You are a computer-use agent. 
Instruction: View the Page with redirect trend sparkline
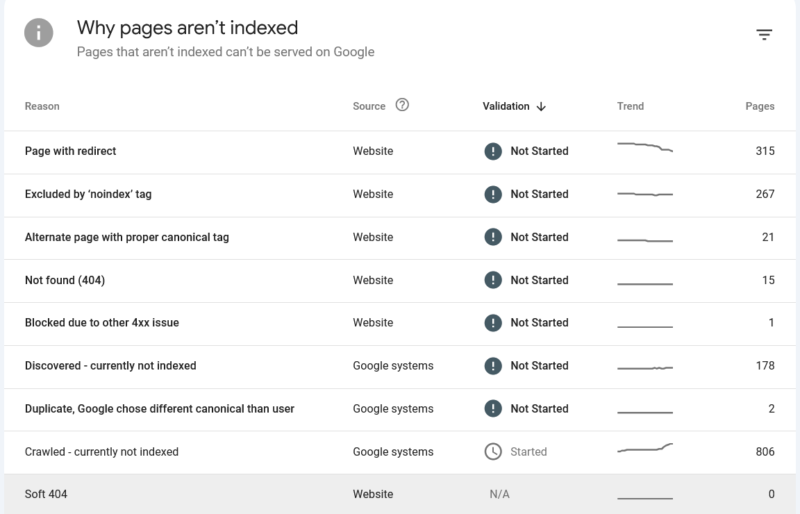[x=645, y=148]
